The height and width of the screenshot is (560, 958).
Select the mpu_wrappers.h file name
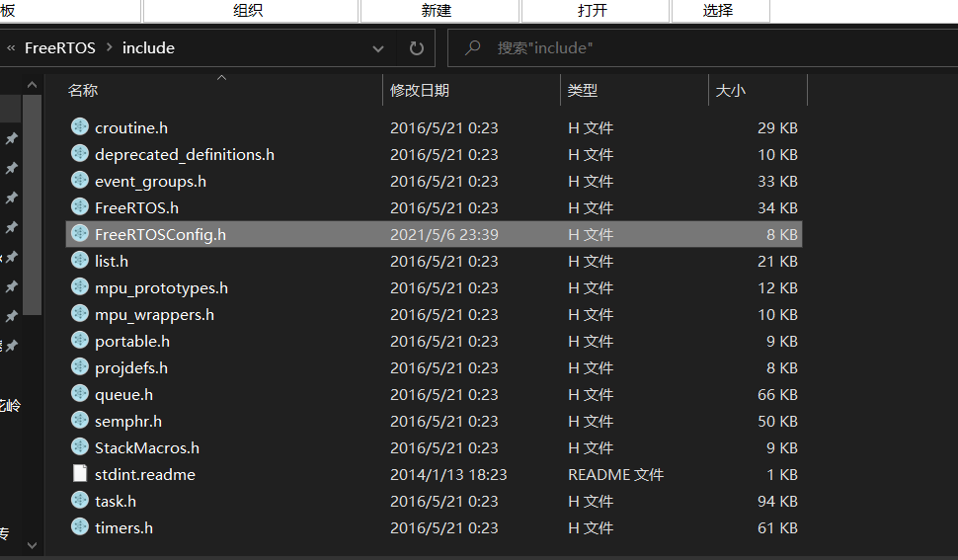click(x=155, y=314)
